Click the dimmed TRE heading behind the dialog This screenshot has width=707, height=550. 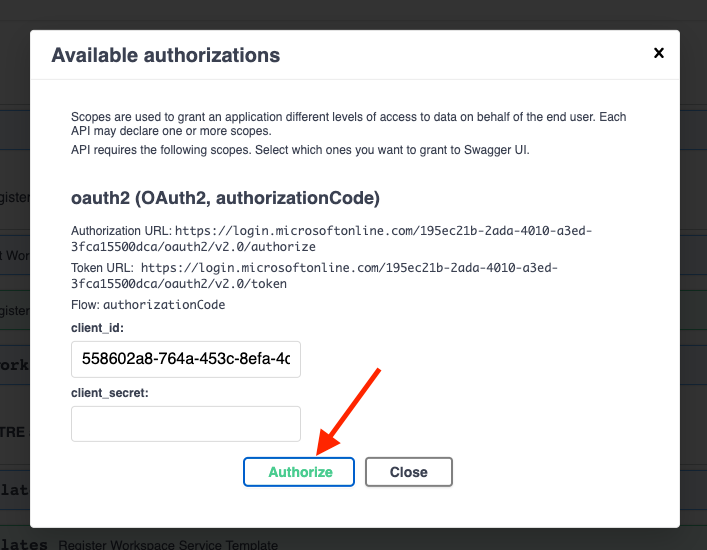coord(13,433)
